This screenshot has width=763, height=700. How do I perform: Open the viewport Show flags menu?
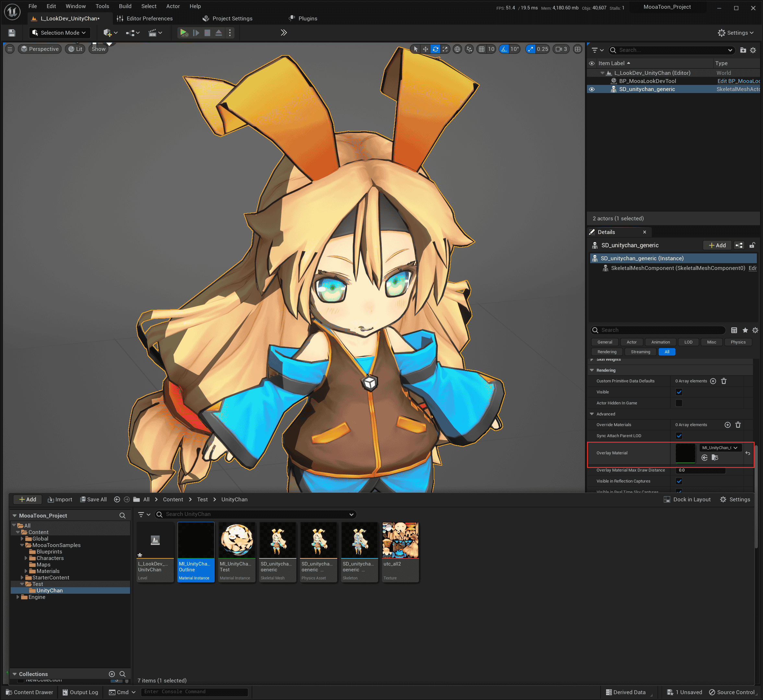pos(99,49)
